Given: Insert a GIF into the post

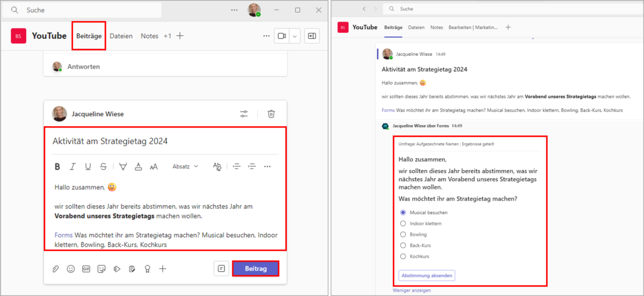Looking at the screenshot, I should point(86,268).
